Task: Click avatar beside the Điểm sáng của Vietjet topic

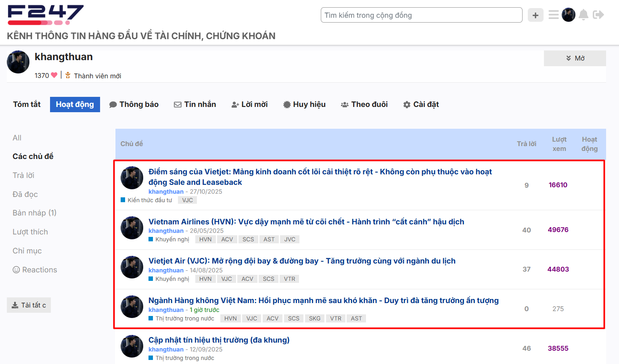Action: tap(132, 178)
